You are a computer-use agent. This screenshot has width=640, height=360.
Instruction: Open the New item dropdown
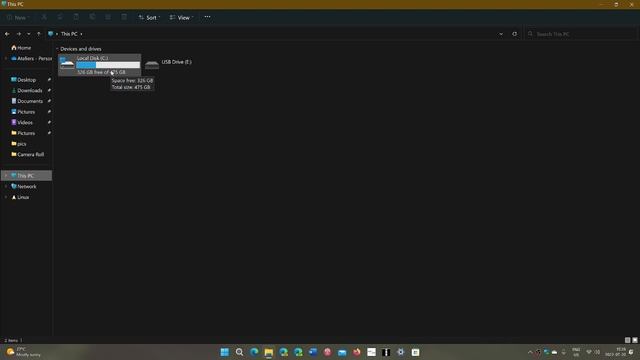point(18,18)
